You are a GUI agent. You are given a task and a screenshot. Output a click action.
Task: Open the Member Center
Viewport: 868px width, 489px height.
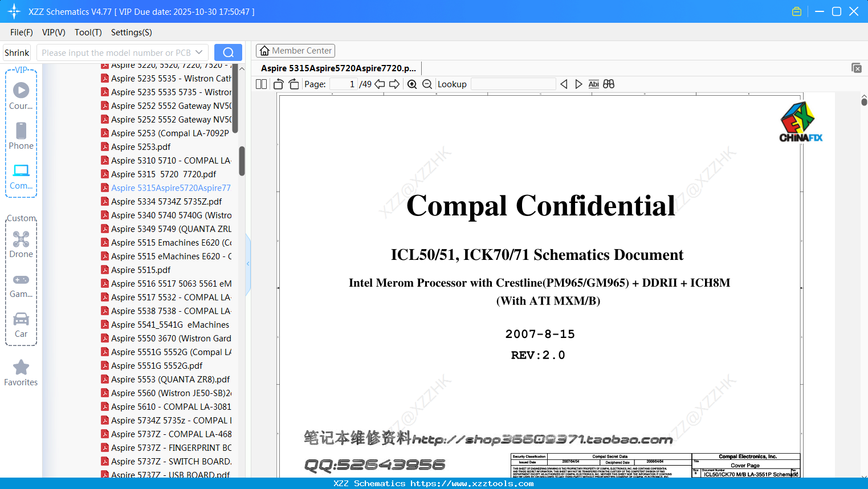click(295, 51)
